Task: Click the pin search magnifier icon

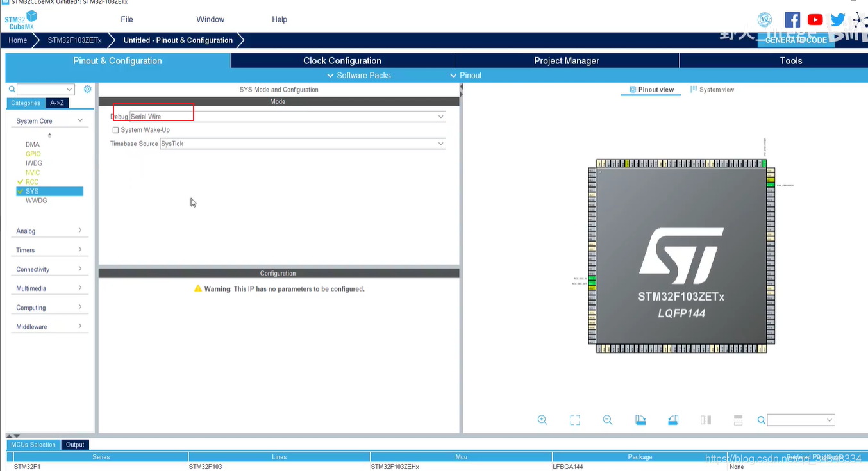Action: 762,420
